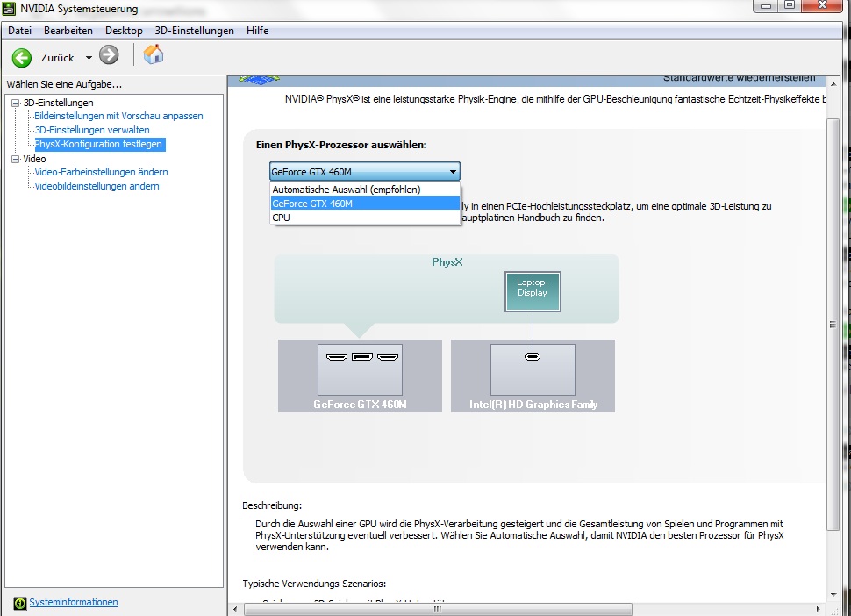Click the 3D-Einstellungen tree label
851x616 pixels.
click(x=58, y=103)
